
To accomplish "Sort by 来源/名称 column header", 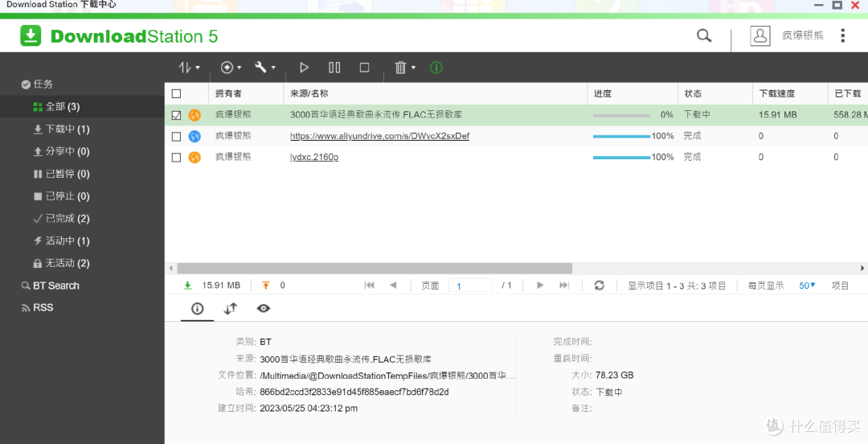I will (435, 93).
